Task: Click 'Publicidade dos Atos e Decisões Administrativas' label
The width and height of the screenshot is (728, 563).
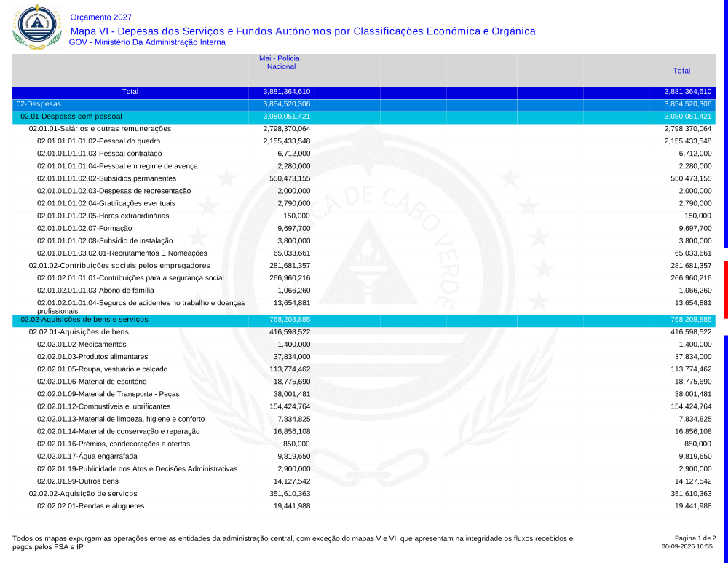Action: (x=137, y=469)
